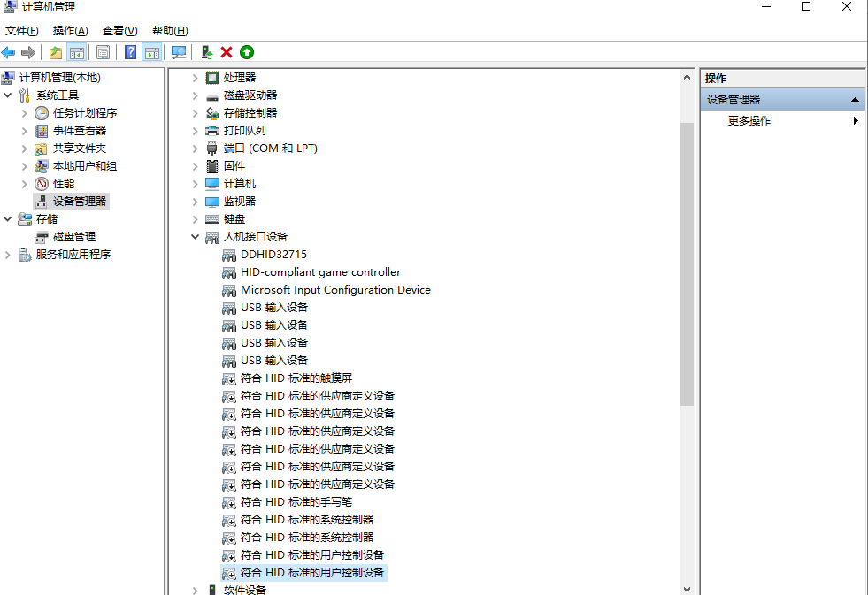Select the 端口 (COM 和 LPT) icon

coord(212,149)
